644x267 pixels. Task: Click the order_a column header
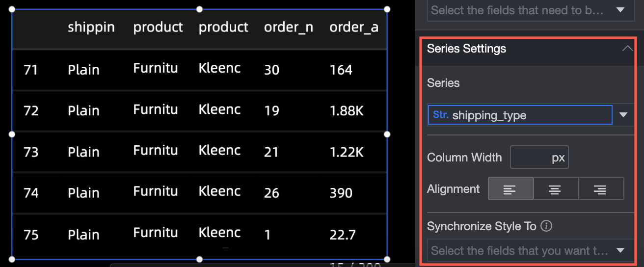click(353, 27)
